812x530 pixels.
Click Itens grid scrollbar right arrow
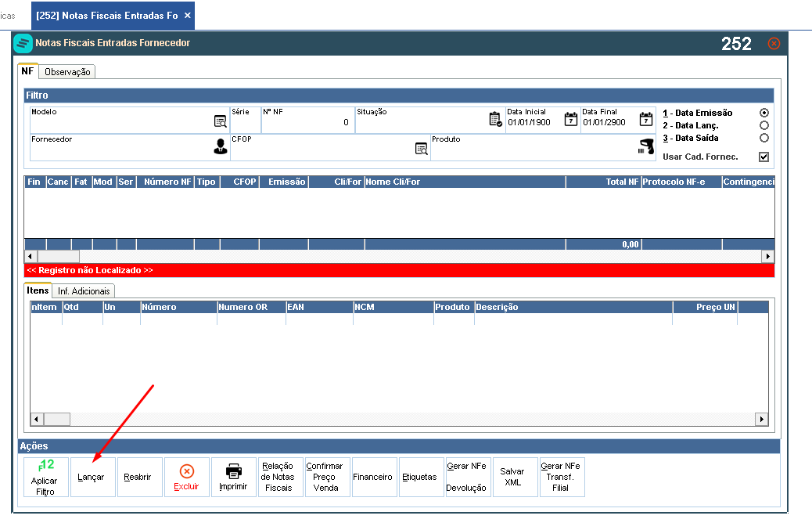tap(761, 419)
